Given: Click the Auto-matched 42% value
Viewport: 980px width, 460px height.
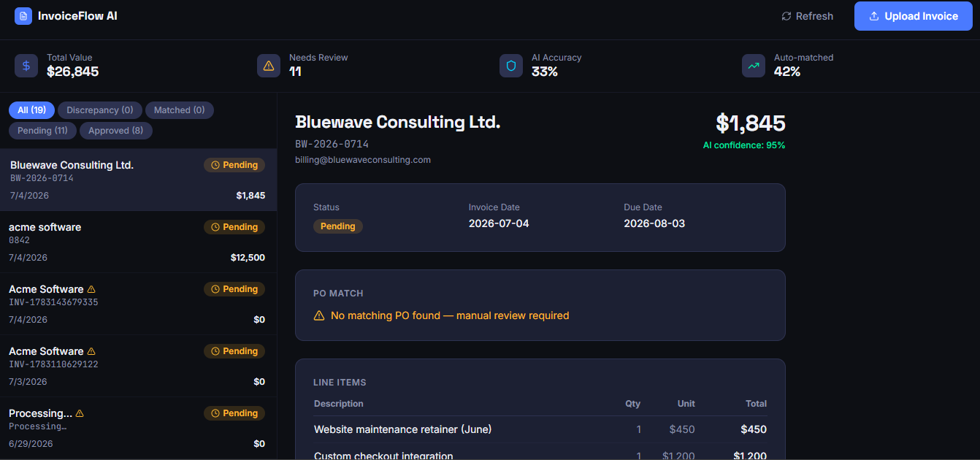Looking at the screenshot, I should [x=787, y=72].
